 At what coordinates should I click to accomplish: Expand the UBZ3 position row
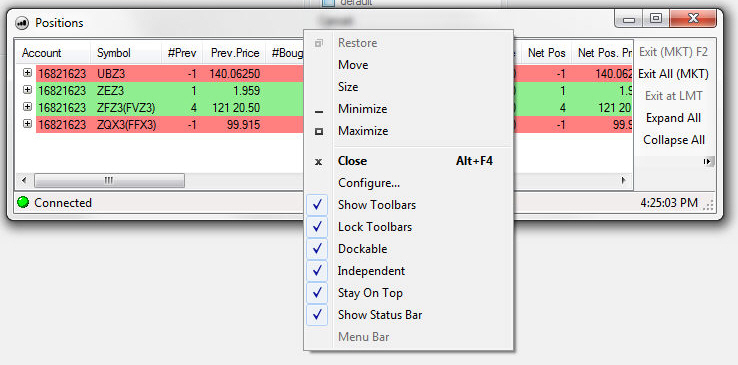click(x=27, y=73)
